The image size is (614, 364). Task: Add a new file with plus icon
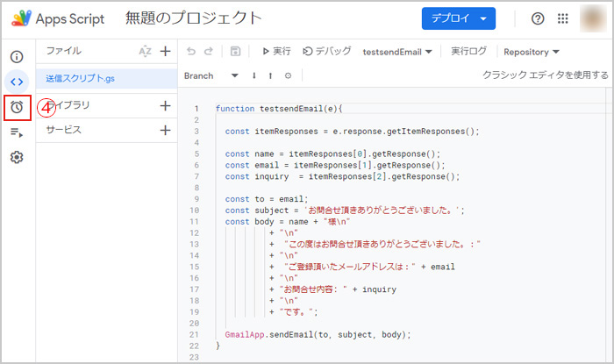[166, 51]
